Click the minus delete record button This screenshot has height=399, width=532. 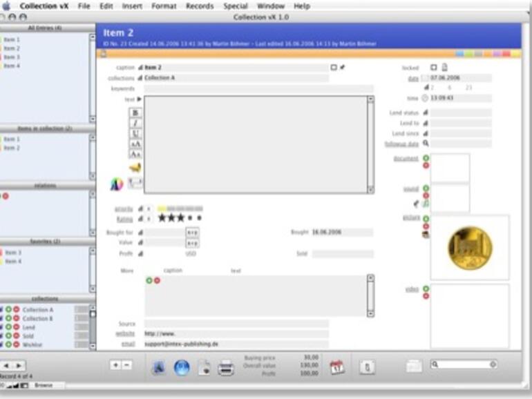point(126,365)
